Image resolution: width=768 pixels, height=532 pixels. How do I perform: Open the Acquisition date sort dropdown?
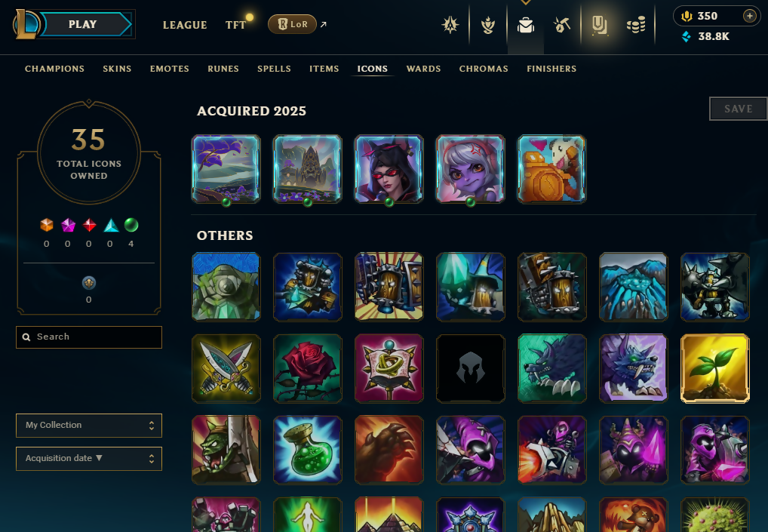pos(89,459)
